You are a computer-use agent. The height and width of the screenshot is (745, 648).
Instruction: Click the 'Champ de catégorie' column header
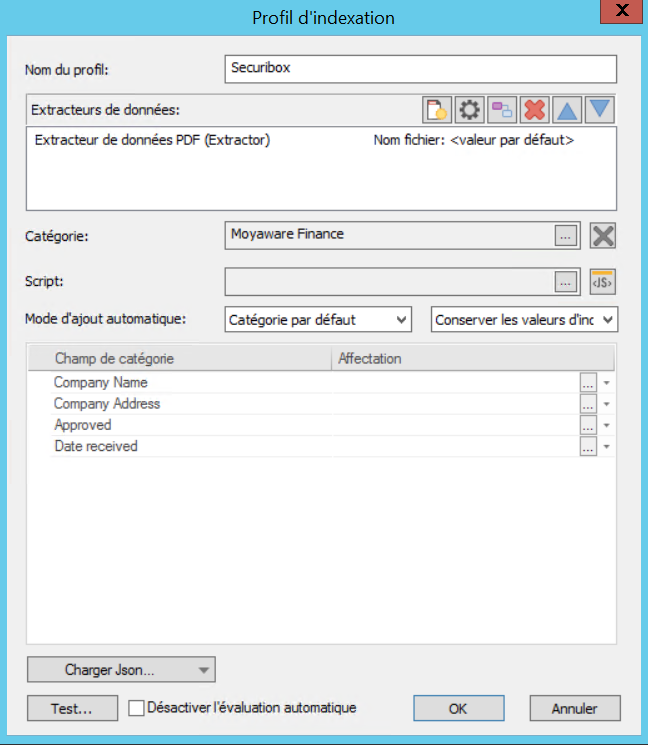click(180, 358)
